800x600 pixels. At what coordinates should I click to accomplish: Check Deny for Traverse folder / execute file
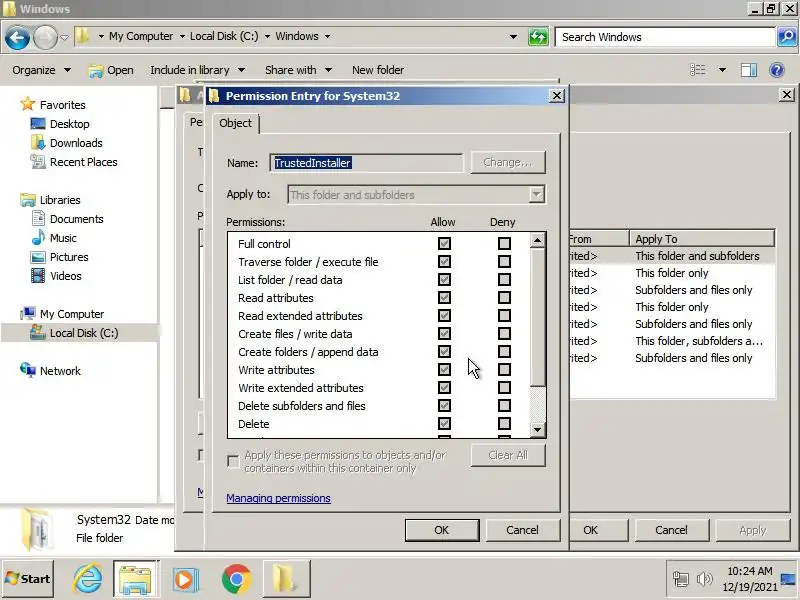click(504, 262)
